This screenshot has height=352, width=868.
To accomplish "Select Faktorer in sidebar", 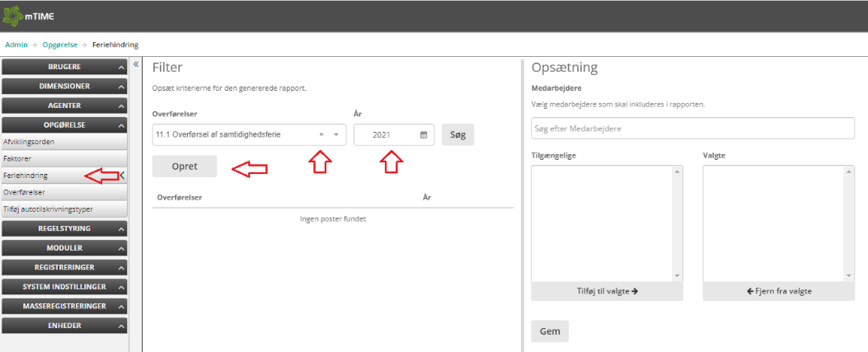I will pos(18,159).
